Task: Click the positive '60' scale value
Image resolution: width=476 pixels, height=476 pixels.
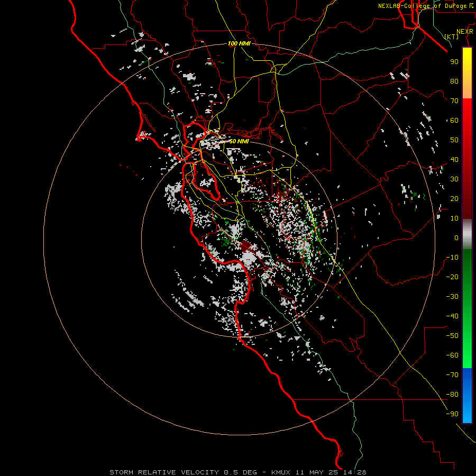Action: pyautogui.click(x=454, y=120)
